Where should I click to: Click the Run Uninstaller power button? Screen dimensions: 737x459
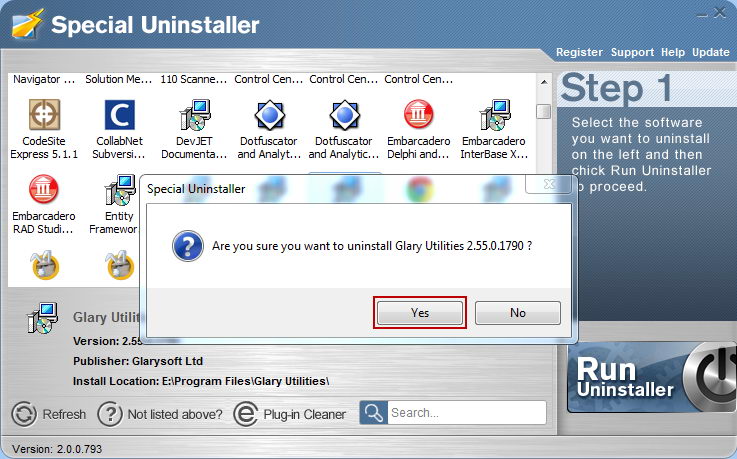709,377
